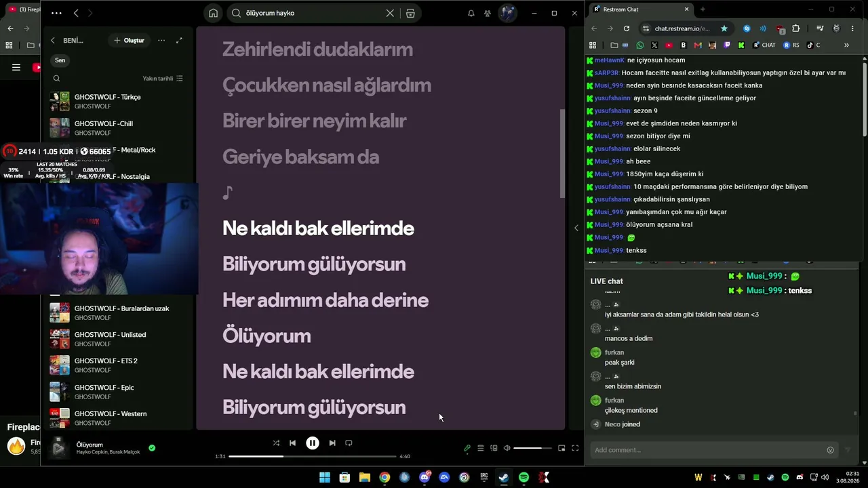Open the GHOSTWOLF - Unlisted playlist
868x488 pixels.
(115, 339)
